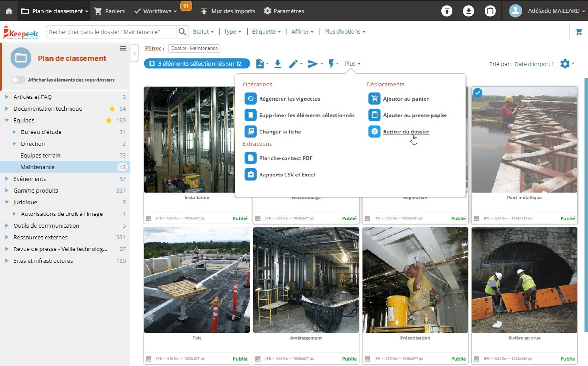Click the download selected elements icon
Screen dimensions: 588x366
pos(278,63)
